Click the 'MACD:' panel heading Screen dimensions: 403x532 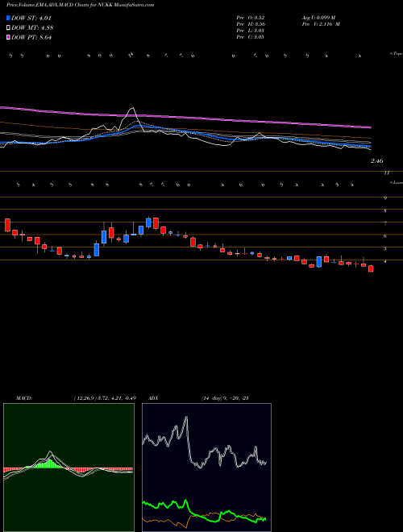tap(24, 398)
